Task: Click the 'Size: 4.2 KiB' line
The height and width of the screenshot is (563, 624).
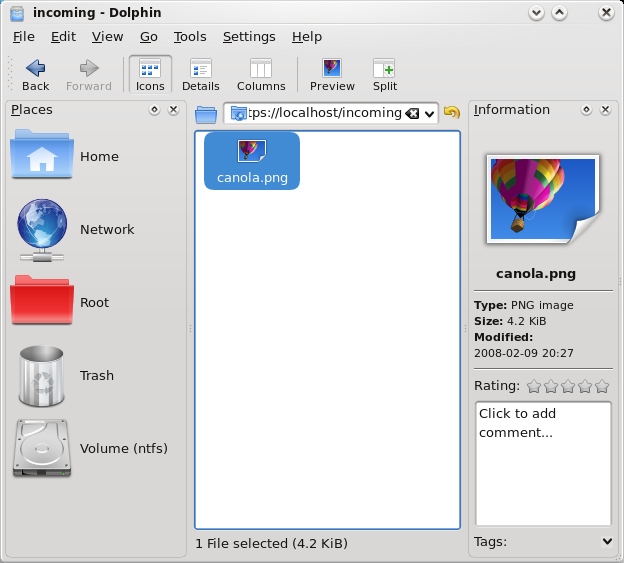Action: point(510,321)
